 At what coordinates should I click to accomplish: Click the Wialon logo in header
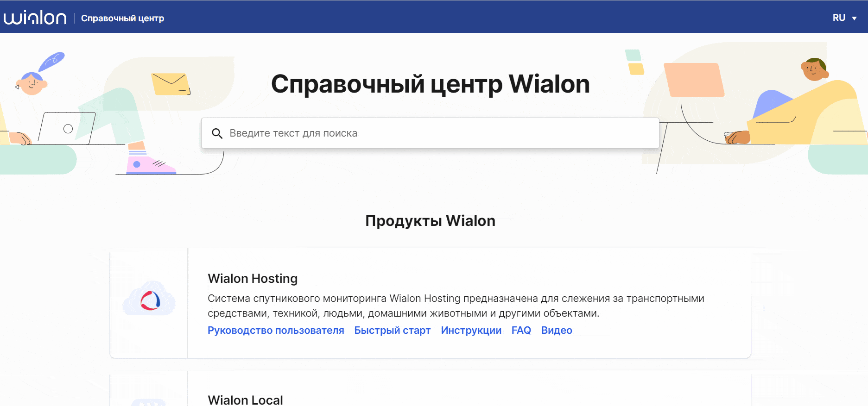[x=35, y=18]
